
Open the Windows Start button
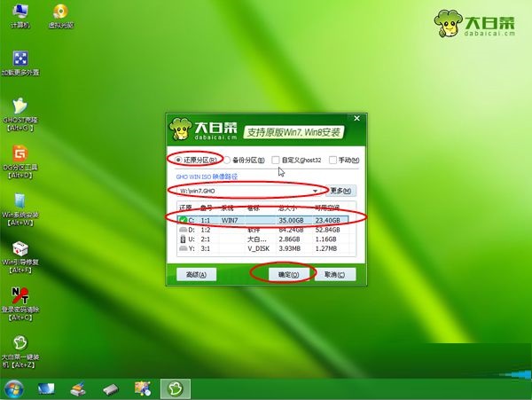pyautogui.click(x=14, y=388)
